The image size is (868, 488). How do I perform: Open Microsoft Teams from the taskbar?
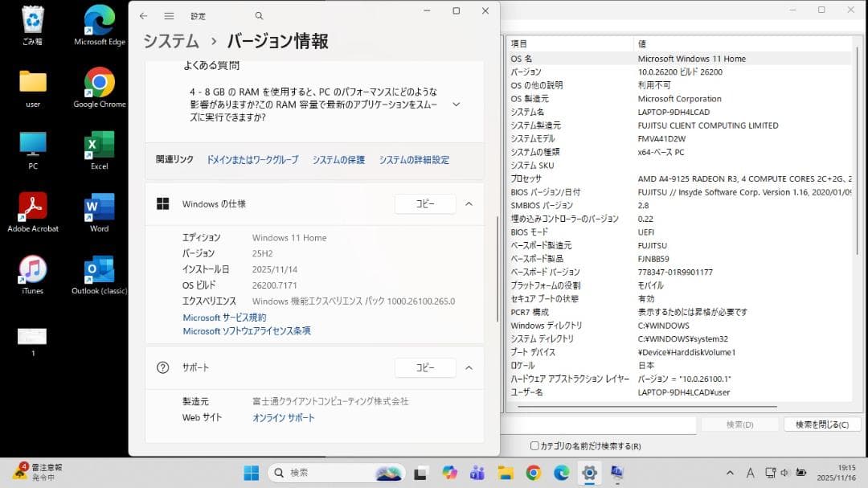(477, 474)
